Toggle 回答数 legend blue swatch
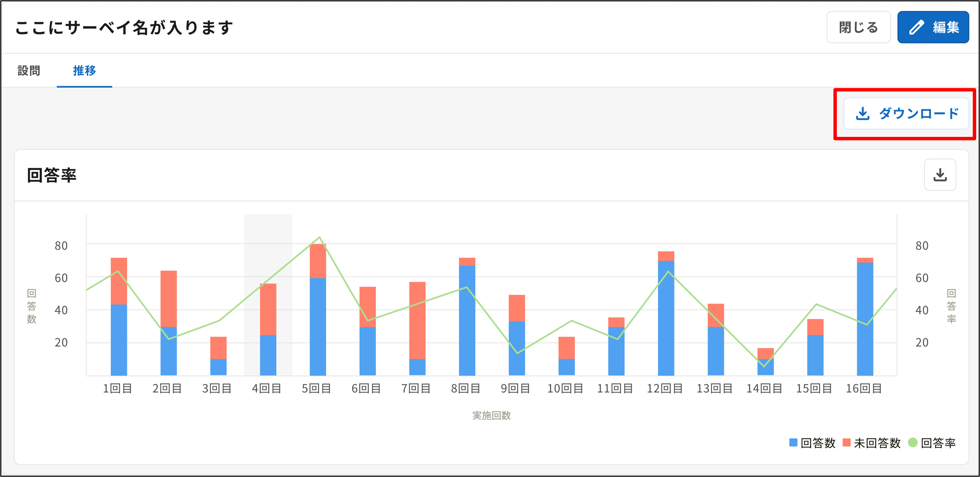Screen dimensions: 980x477 pyautogui.click(x=793, y=442)
